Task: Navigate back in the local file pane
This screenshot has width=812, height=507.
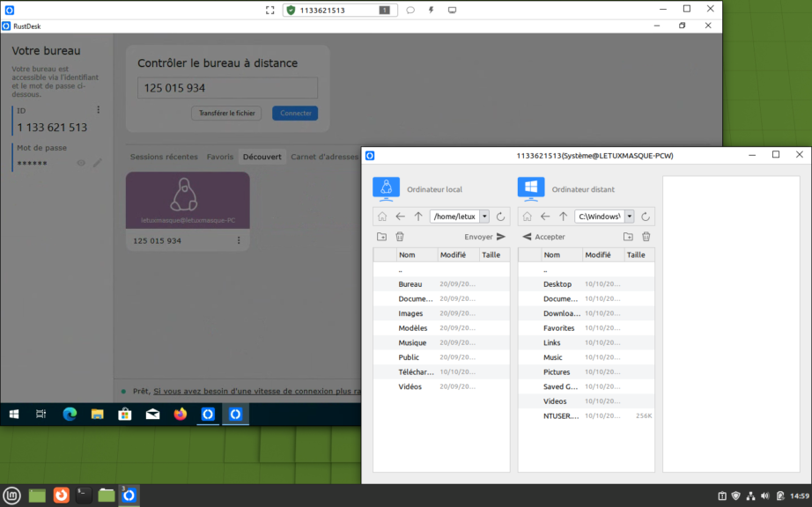Action: pyautogui.click(x=399, y=216)
